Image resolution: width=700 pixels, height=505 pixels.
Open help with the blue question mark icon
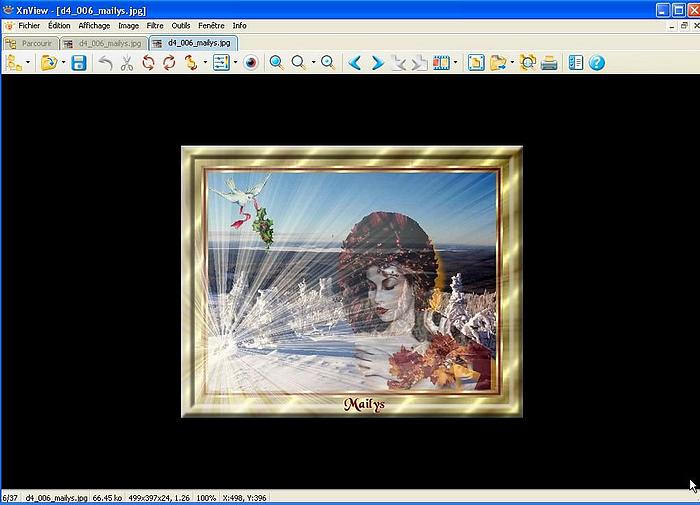pyautogui.click(x=597, y=63)
